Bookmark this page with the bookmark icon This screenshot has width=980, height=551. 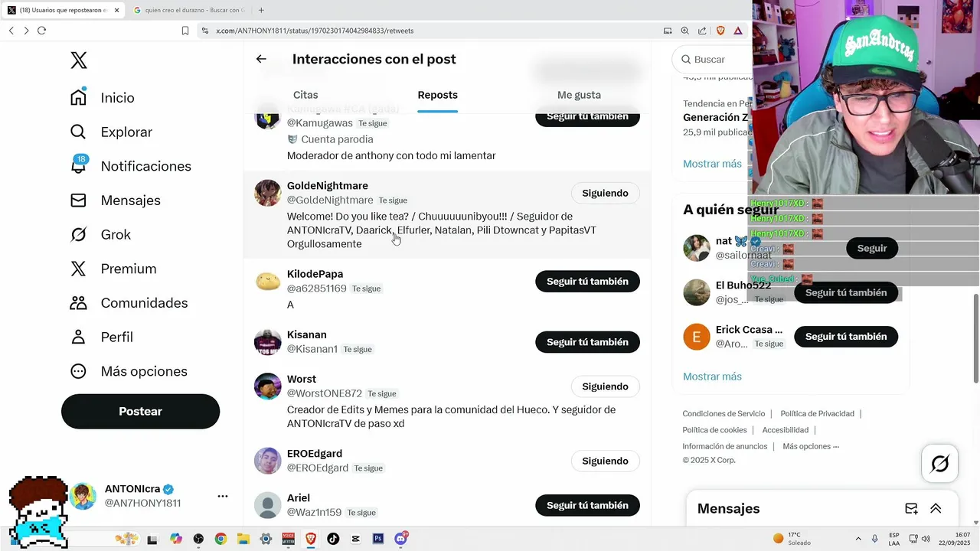coord(185,31)
